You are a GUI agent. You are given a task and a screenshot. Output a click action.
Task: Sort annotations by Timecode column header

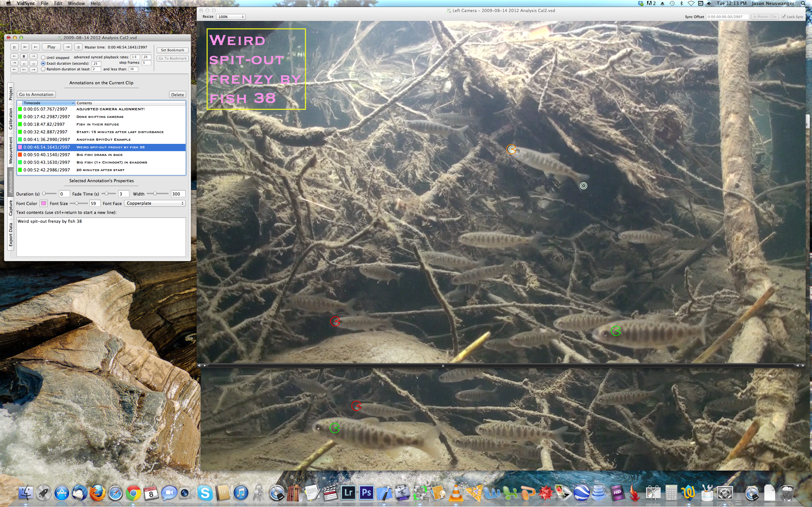click(47, 103)
